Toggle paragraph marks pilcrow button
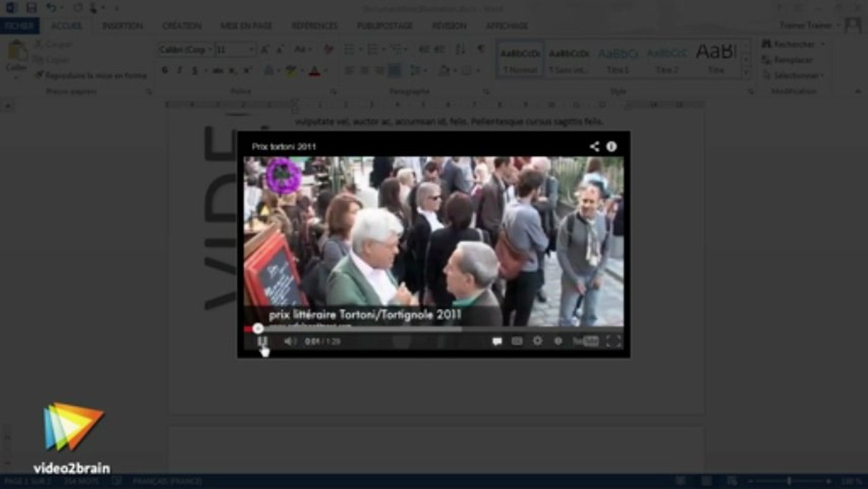868x489 pixels. [x=480, y=50]
